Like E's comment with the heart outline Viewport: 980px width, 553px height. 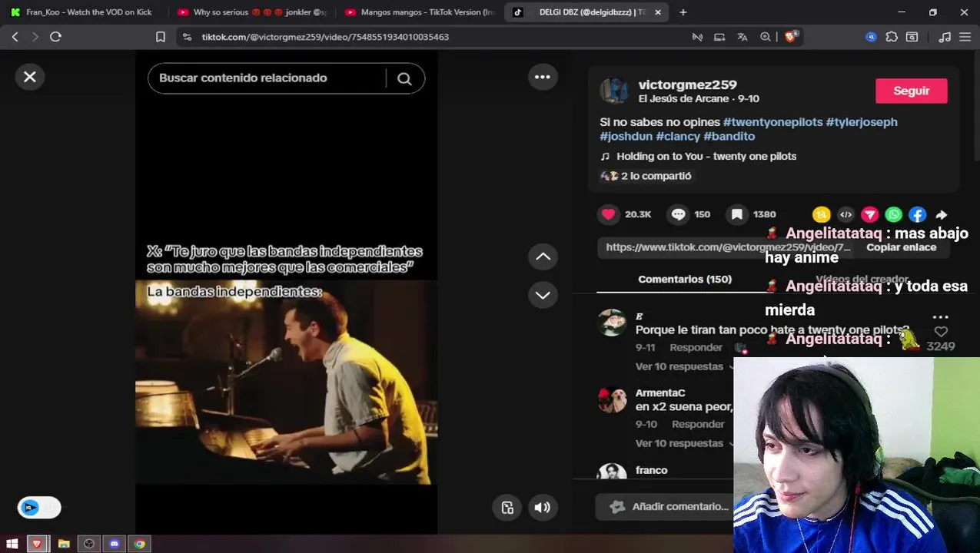(x=941, y=332)
